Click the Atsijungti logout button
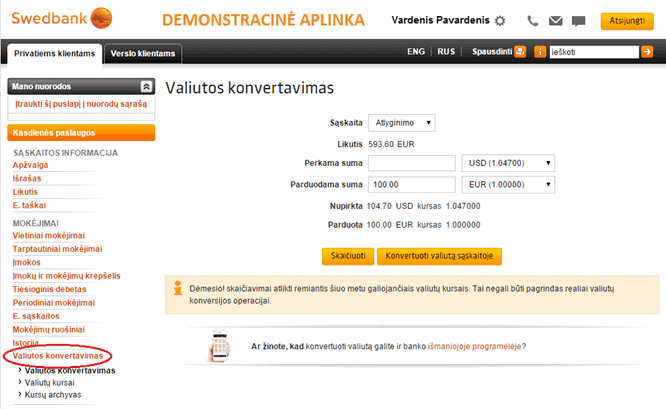The width and height of the screenshot is (666, 409). (627, 21)
